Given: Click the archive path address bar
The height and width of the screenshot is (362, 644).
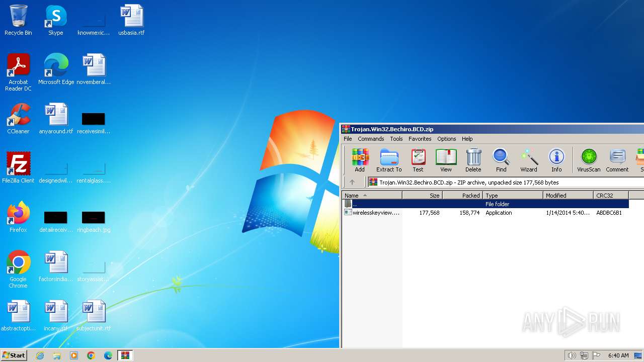Looking at the screenshot, I should point(506,183).
